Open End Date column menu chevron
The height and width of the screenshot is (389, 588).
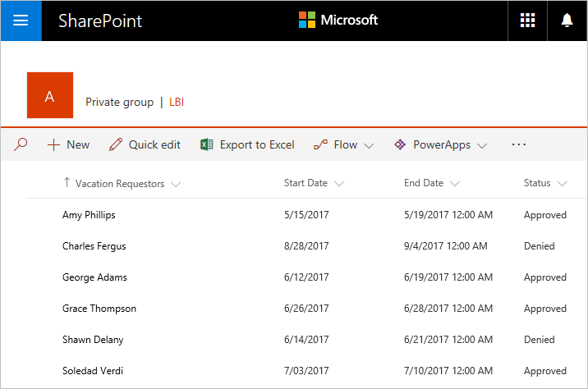[455, 184]
